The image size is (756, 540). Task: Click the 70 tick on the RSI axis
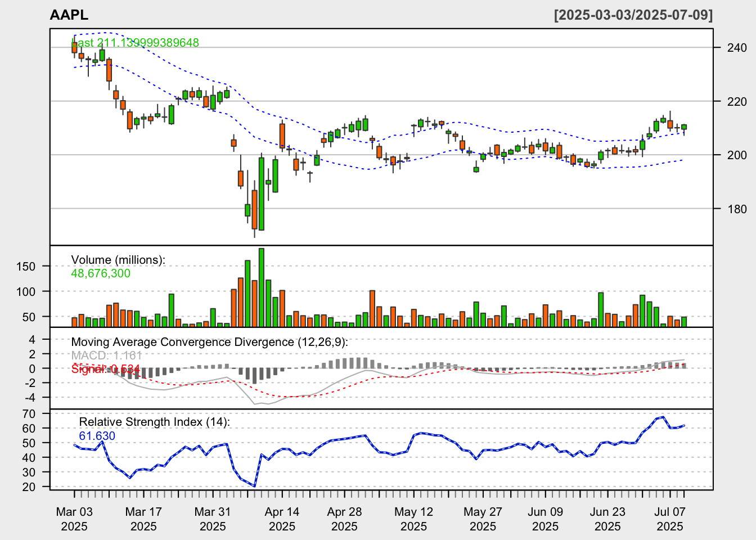coord(29,414)
